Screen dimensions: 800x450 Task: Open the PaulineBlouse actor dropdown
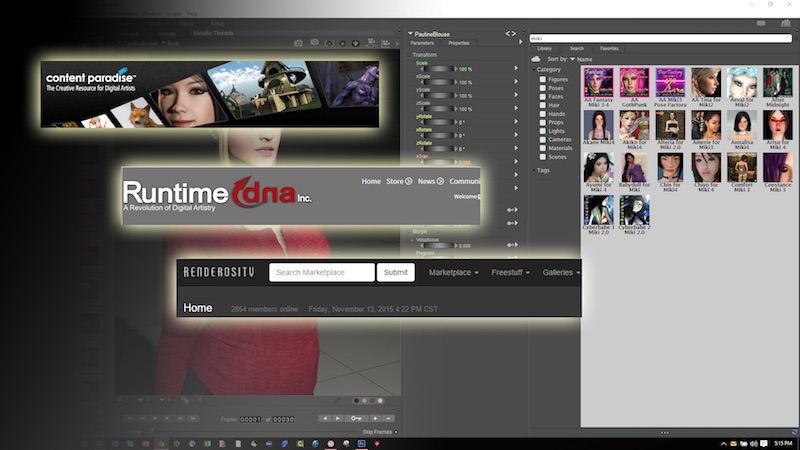410,34
